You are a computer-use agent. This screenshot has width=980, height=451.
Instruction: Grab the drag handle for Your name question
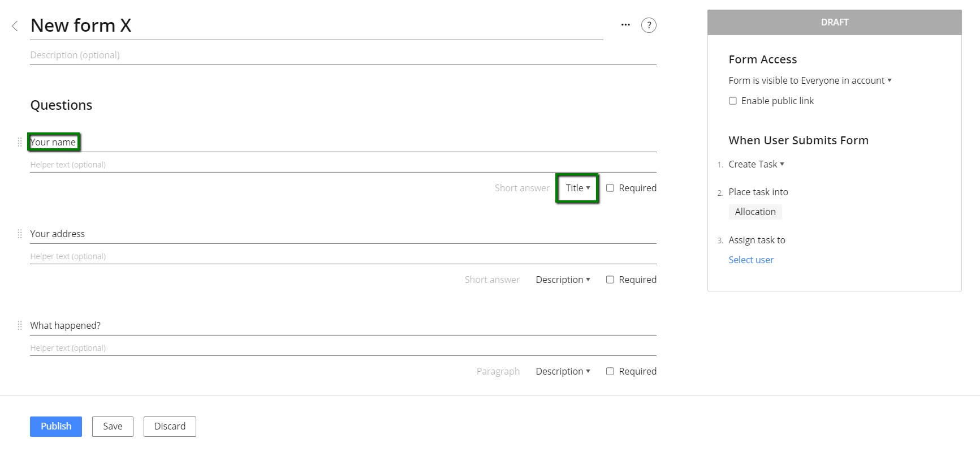coord(20,142)
